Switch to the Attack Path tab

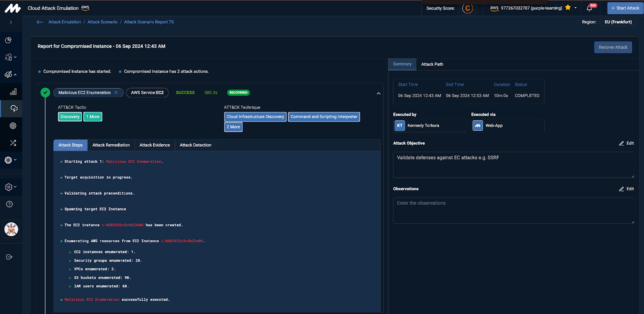432,64
